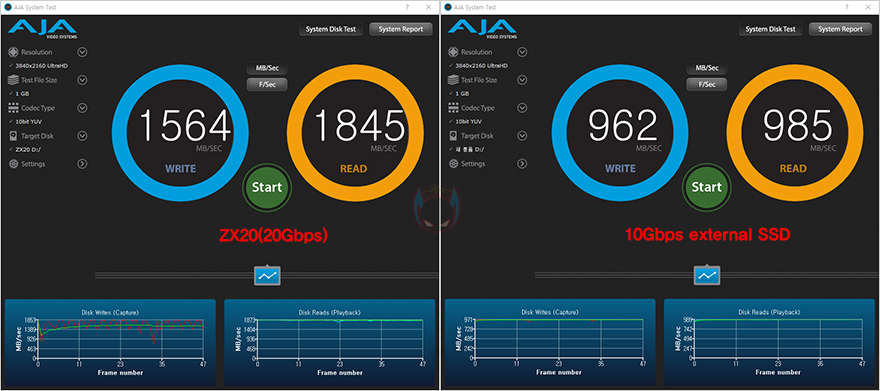The width and height of the screenshot is (880, 391).
Task: Open the Settings arrow in left window
Action: [82, 164]
